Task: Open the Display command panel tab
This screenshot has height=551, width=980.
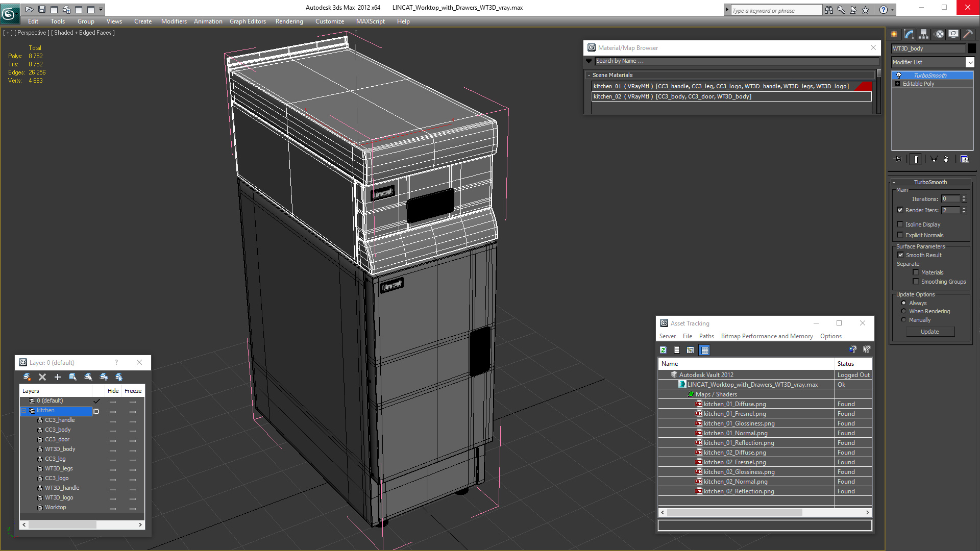Action: tap(953, 34)
